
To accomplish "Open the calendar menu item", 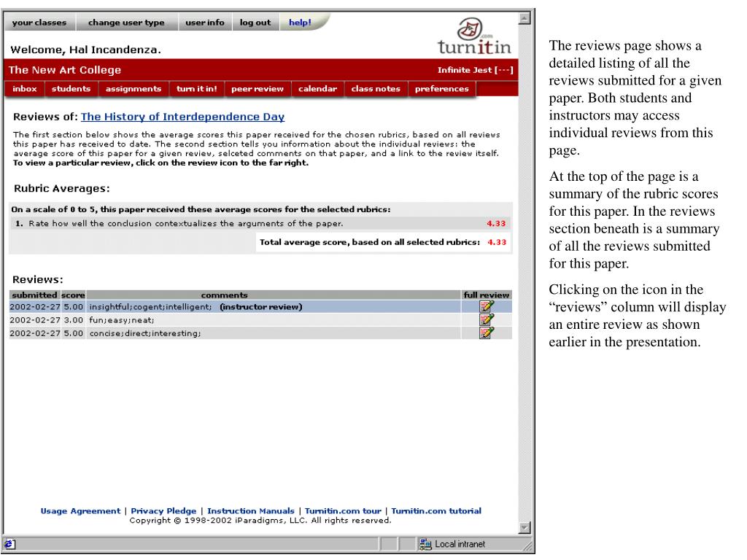I will point(317,89).
